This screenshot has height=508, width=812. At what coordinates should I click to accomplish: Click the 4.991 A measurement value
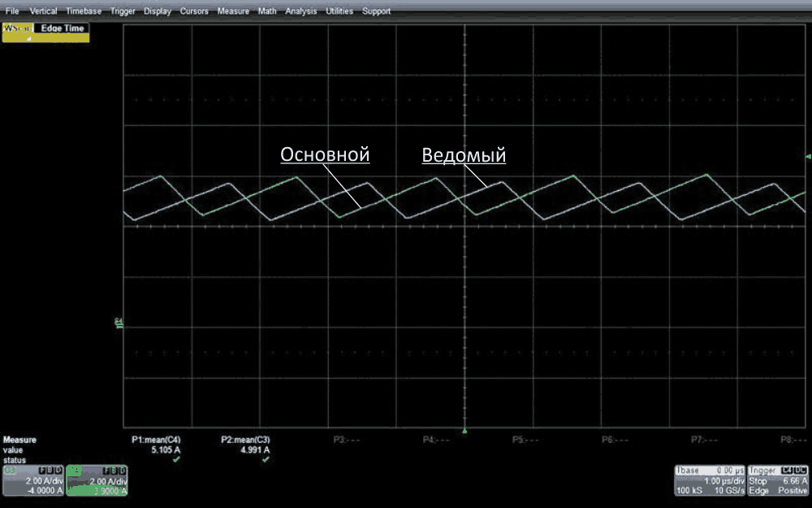255,450
